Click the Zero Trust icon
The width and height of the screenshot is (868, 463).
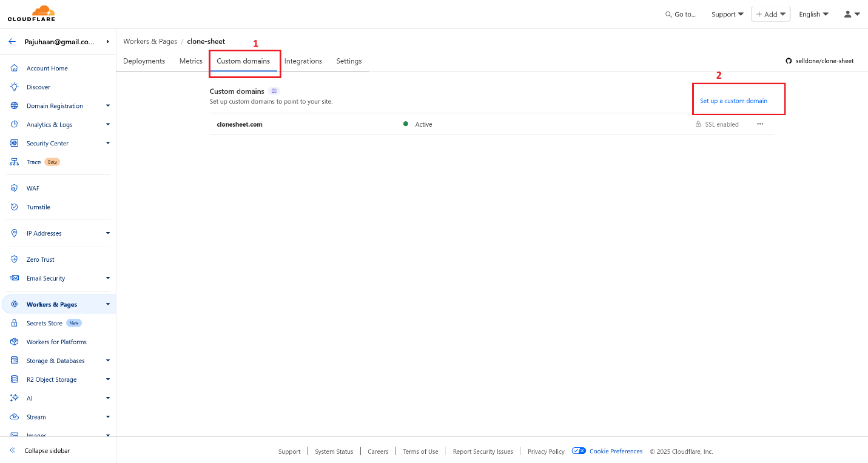pyautogui.click(x=15, y=259)
